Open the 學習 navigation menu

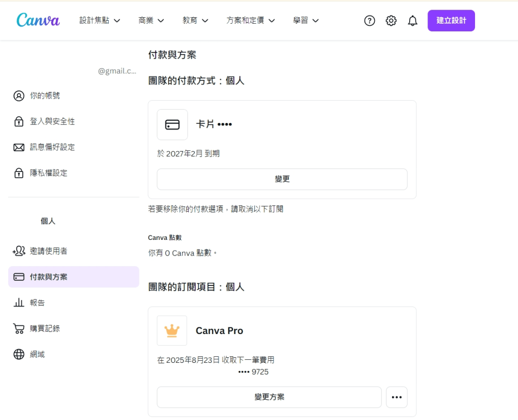coord(306,21)
